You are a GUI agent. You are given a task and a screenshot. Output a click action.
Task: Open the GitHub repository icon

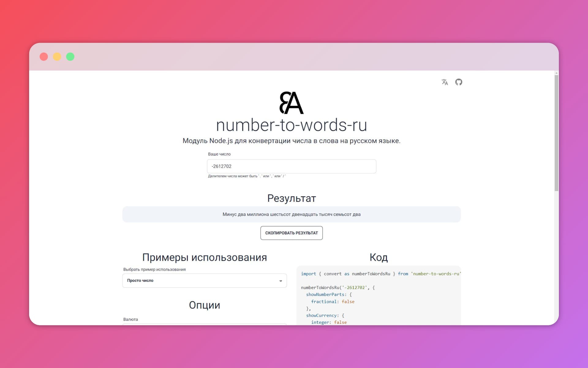458,82
